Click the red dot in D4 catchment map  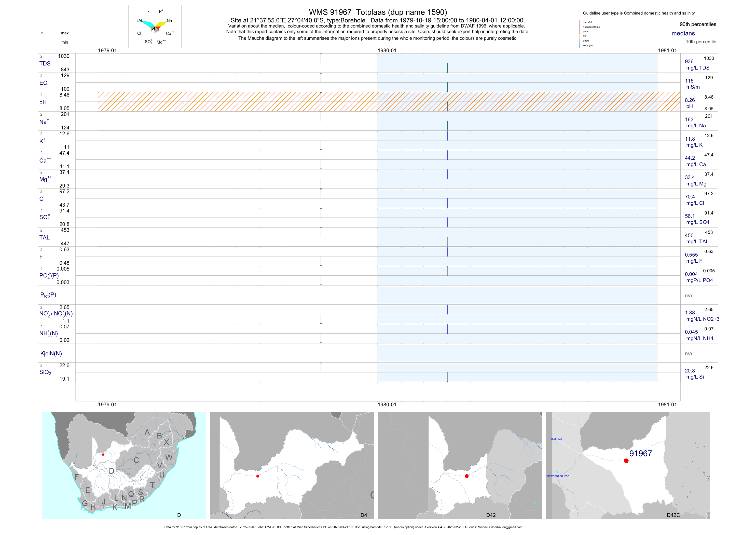point(258,476)
